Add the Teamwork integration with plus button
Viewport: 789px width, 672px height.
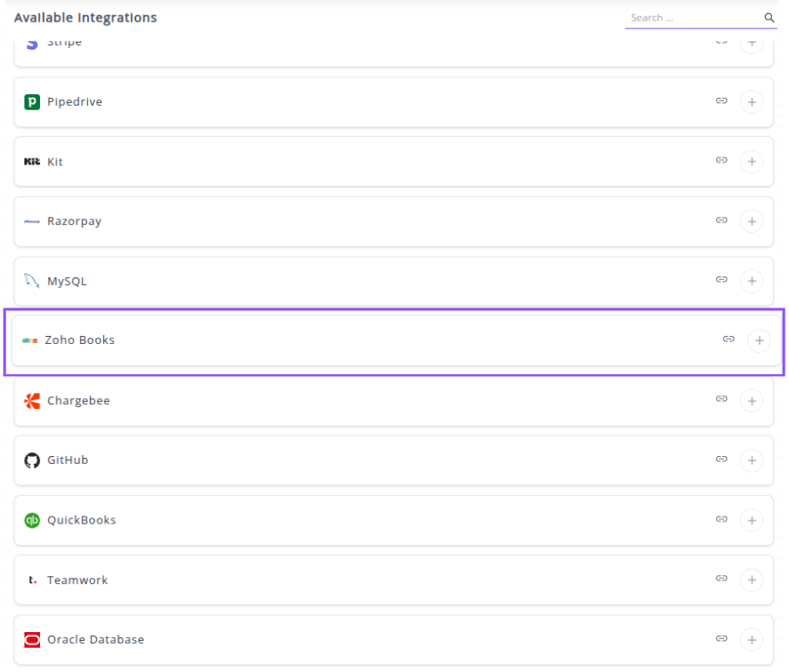752,580
